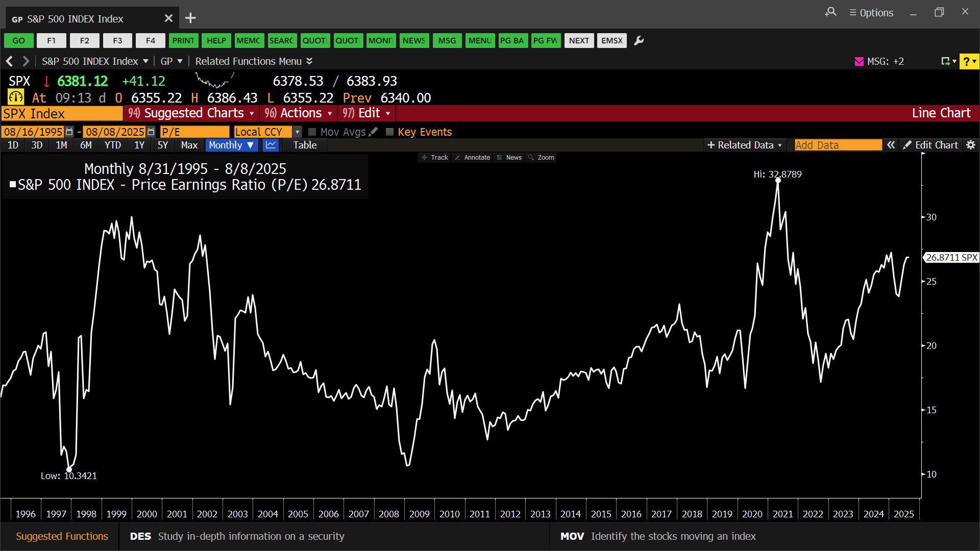The width and height of the screenshot is (980, 551).
Task: Click the Mov Avgs pencil edit icon
Action: click(x=373, y=132)
